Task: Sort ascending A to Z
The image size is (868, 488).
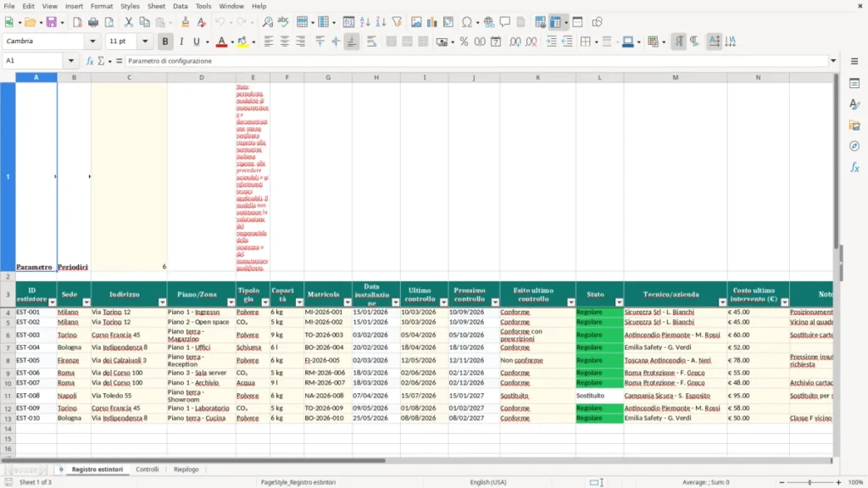Action: click(364, 22)
